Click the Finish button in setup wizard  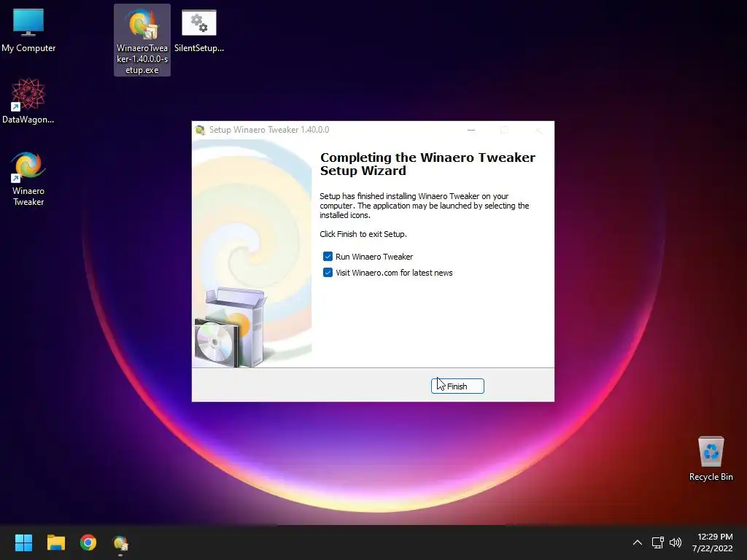(457, 386)
